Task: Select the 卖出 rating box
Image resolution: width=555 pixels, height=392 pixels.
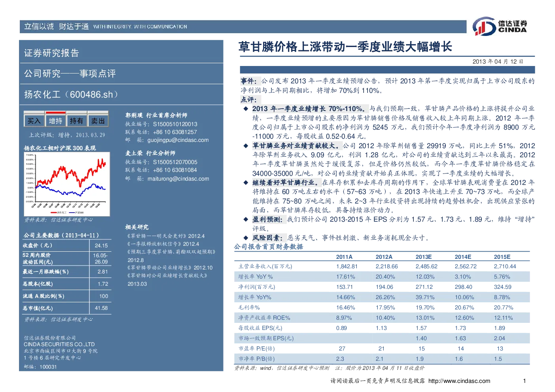Action: pyautogui.click(x=98, y=121)
